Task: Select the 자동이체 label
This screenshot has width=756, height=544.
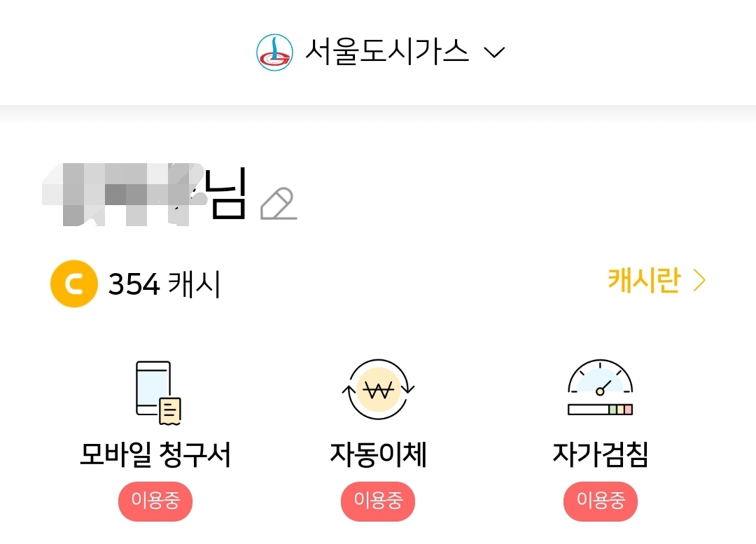Action: click(x=378, y=455)
